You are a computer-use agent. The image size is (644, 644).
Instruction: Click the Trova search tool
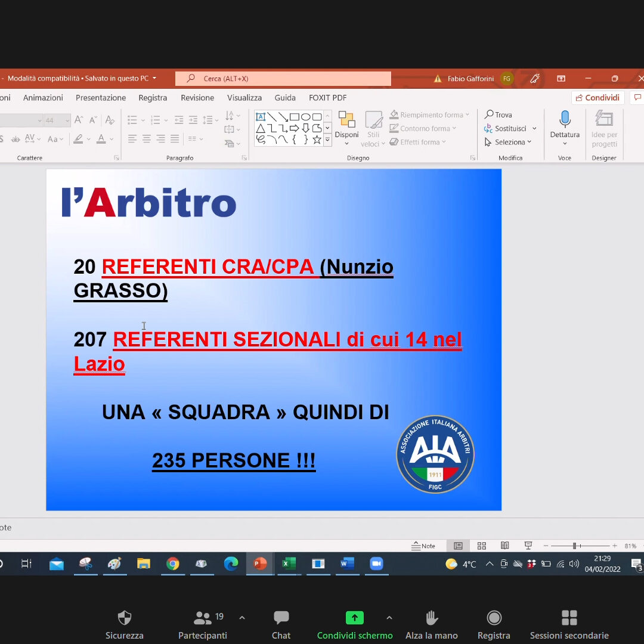pos(499,114)
